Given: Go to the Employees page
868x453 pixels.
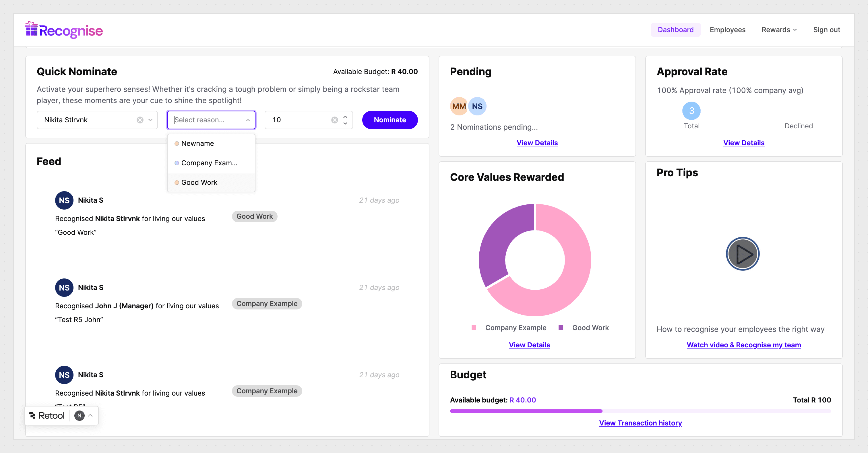Looking at the screenshot, I should [x=727, y=30].
